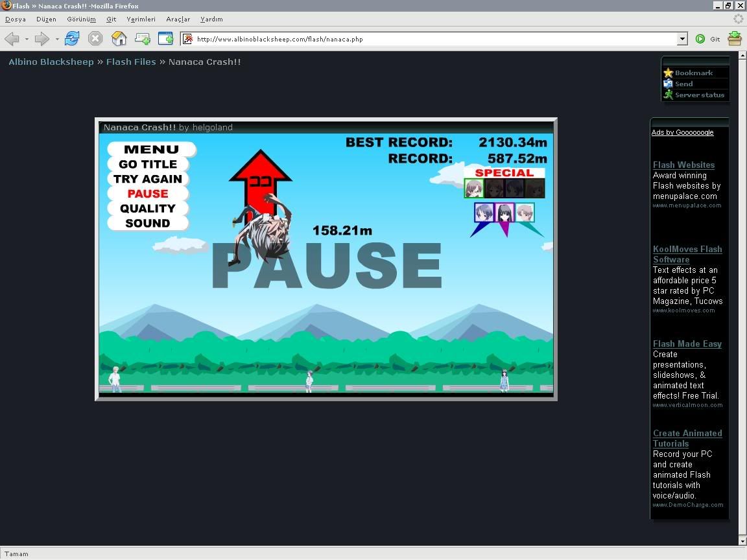The width and height of the screenshot is (747, 560).
Task: Click the Send mail icon
Action: tap(669, 84)
